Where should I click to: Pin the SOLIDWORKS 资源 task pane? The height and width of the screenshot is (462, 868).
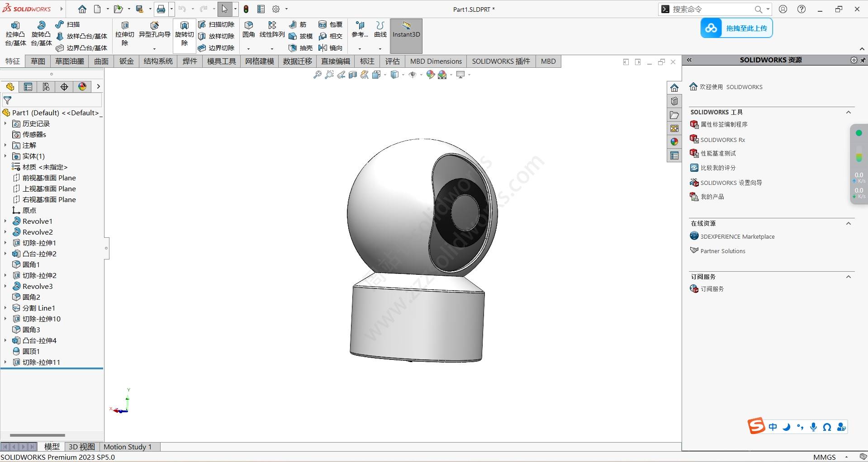pos(863,60)
